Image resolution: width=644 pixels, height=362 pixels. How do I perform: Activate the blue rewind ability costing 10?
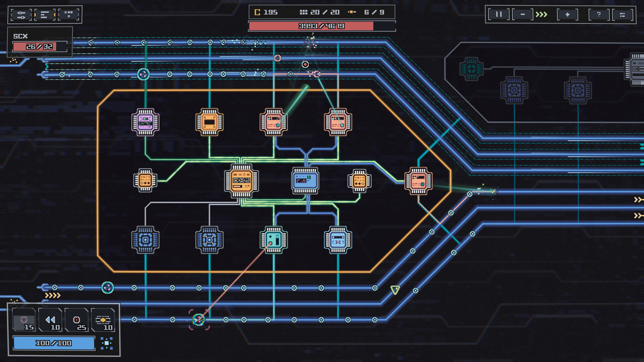[50, 320]
